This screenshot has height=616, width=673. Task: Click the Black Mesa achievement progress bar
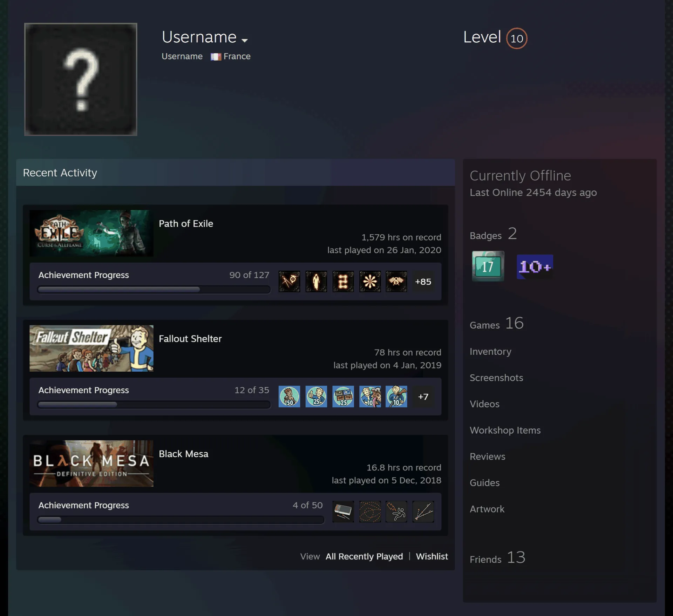(x=181, y=520)
